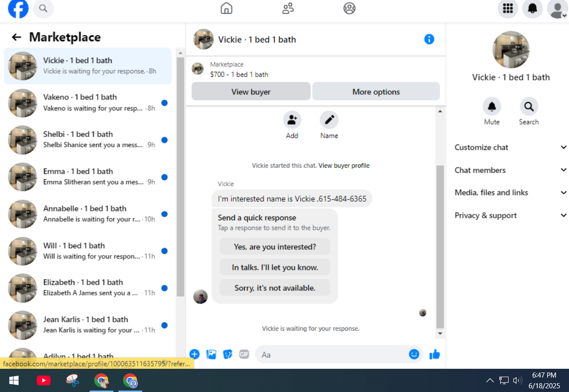Open the Emma conversation
569x392 pixels.
pos(88,177)
